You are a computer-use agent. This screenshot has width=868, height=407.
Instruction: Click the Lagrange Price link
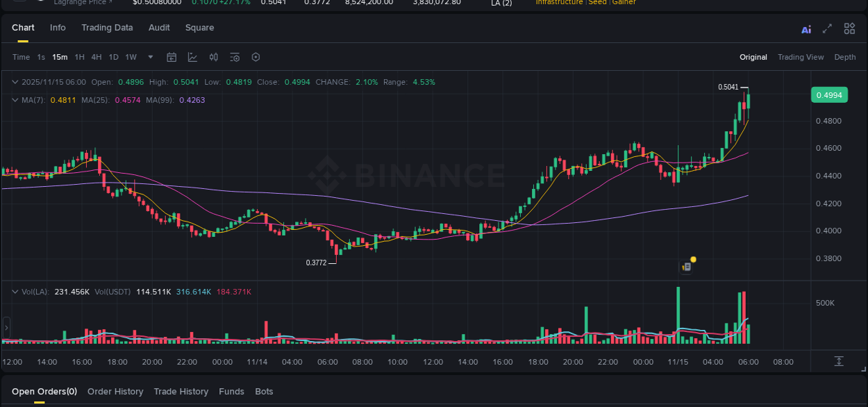click(82, 3)
